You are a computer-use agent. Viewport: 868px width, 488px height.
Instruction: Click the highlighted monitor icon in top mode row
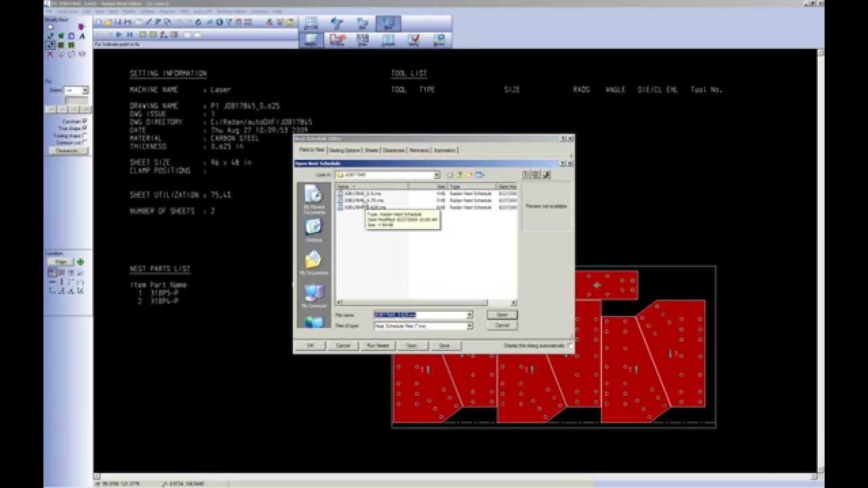[x=389, y=23]
